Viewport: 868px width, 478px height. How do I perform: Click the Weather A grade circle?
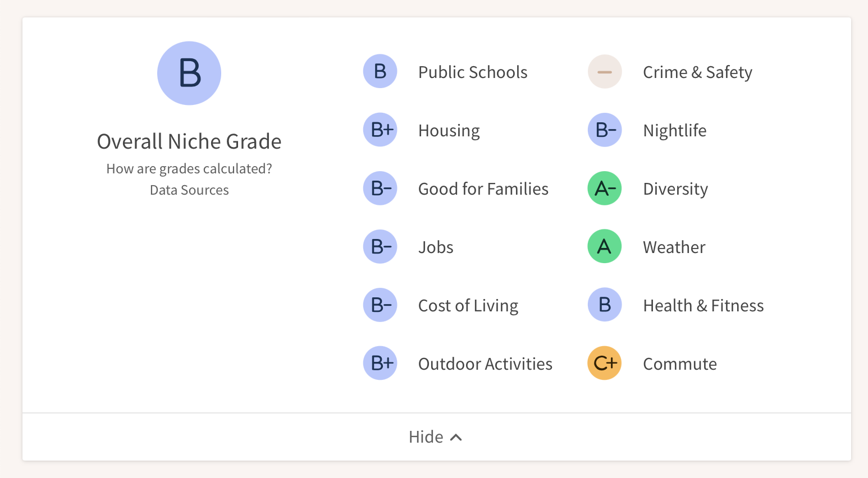click(x=605, y=246)
